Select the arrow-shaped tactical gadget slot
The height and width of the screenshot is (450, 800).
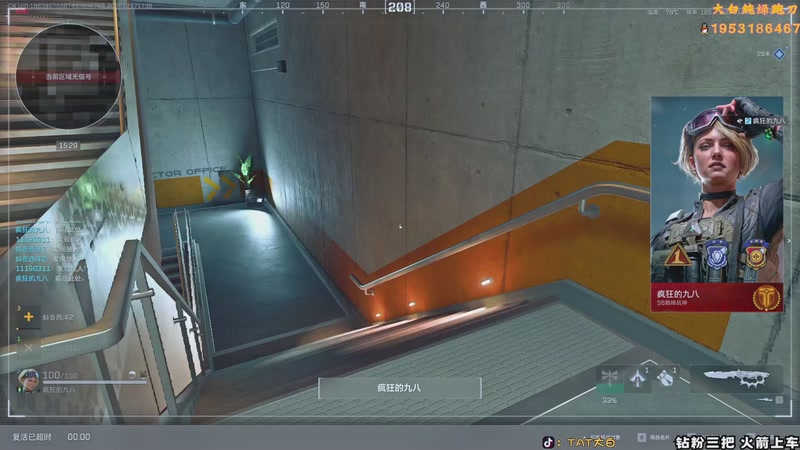coord(637,379)
